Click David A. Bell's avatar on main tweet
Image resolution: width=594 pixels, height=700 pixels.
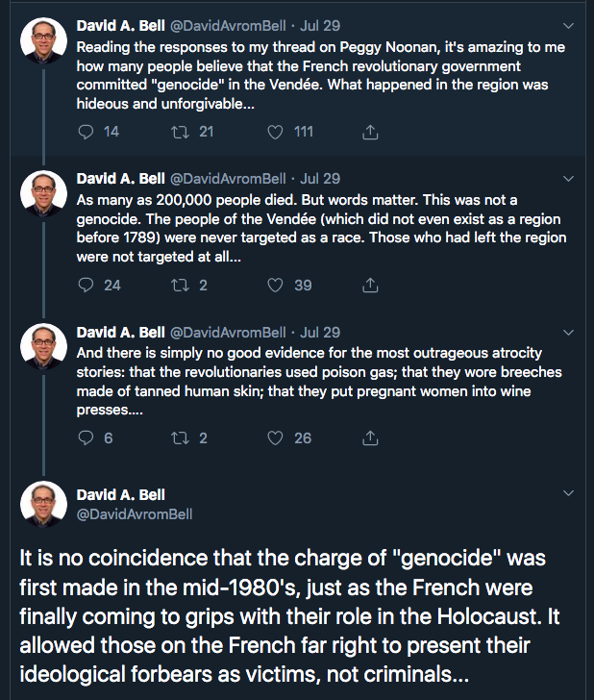pos(43,504)
